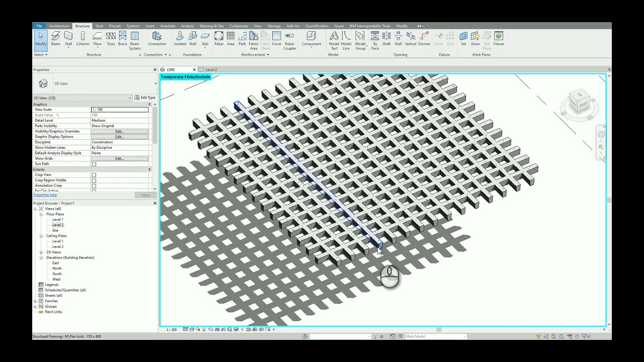Expand the 3D Views tree node

point(41,252)
